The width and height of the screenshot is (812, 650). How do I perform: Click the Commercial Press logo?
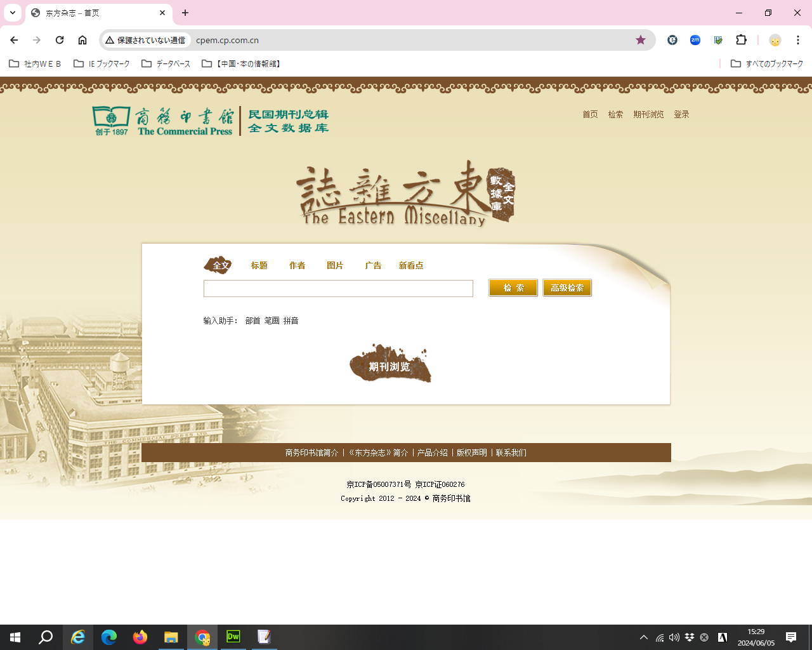(163, 121)
